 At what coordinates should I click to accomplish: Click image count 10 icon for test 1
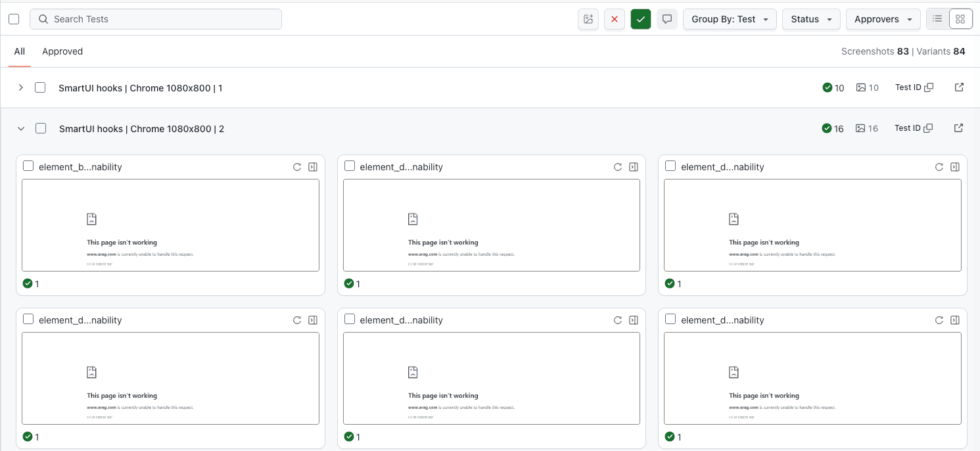(x=861, y=87)
